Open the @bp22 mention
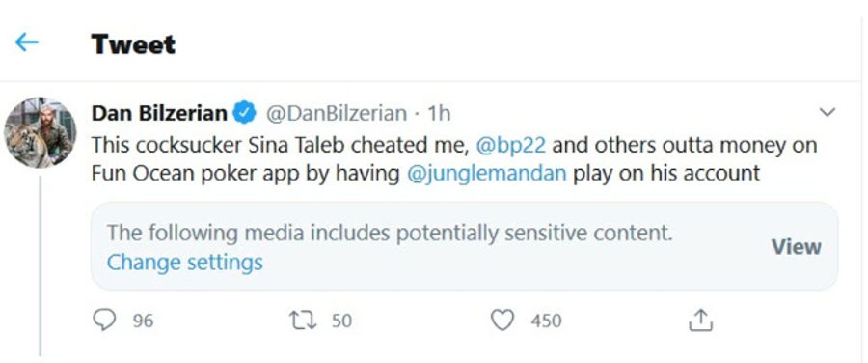 pos(510,145)
